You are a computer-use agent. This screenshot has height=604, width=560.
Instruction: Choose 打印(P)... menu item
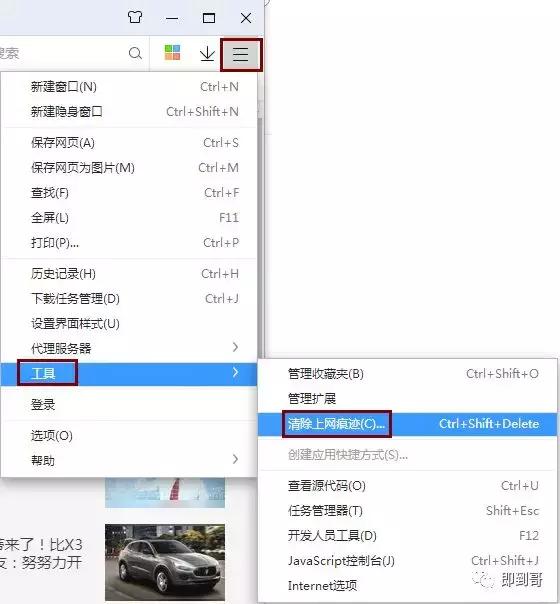[x=129, y=243]
